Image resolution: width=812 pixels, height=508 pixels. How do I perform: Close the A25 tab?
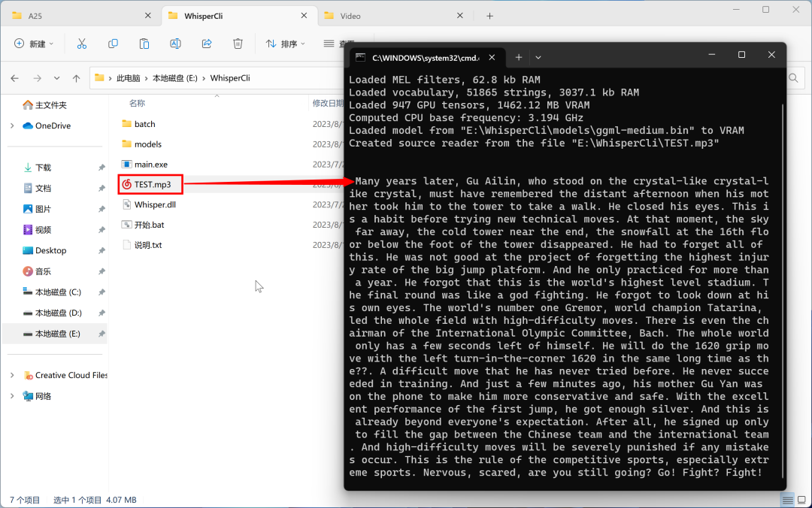point(148,16)
